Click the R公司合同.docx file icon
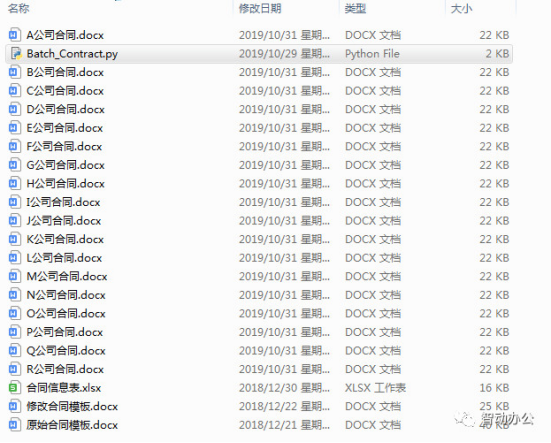This screenshot has height=443, width=551. (14, 369)
